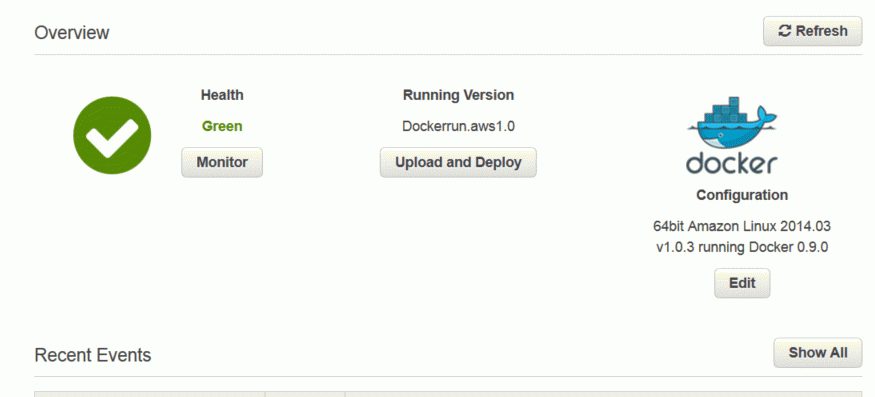Click the second column header of events table
Screen dimensions: 875x397
tap(305, 394)
